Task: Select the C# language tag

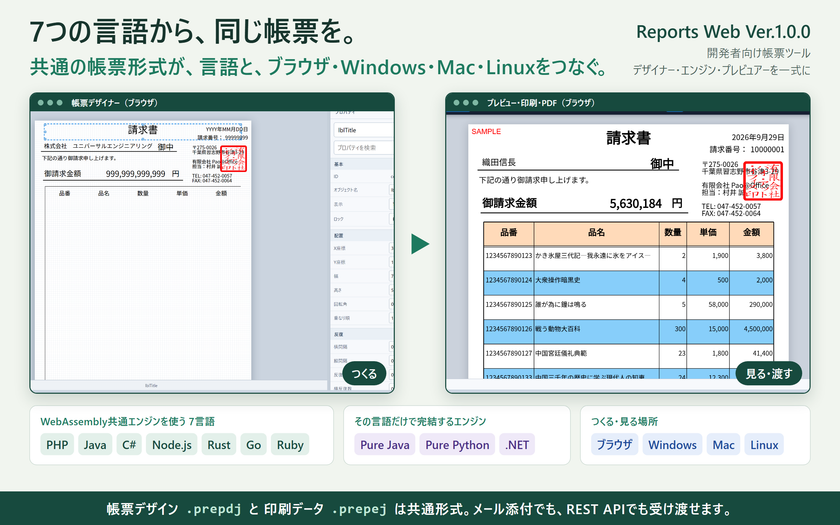Action: click(129, 445)
